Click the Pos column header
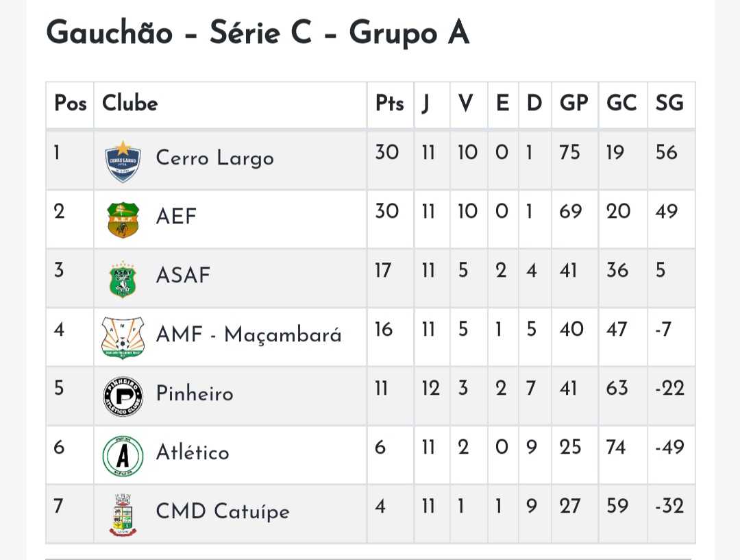 (70, 104)
